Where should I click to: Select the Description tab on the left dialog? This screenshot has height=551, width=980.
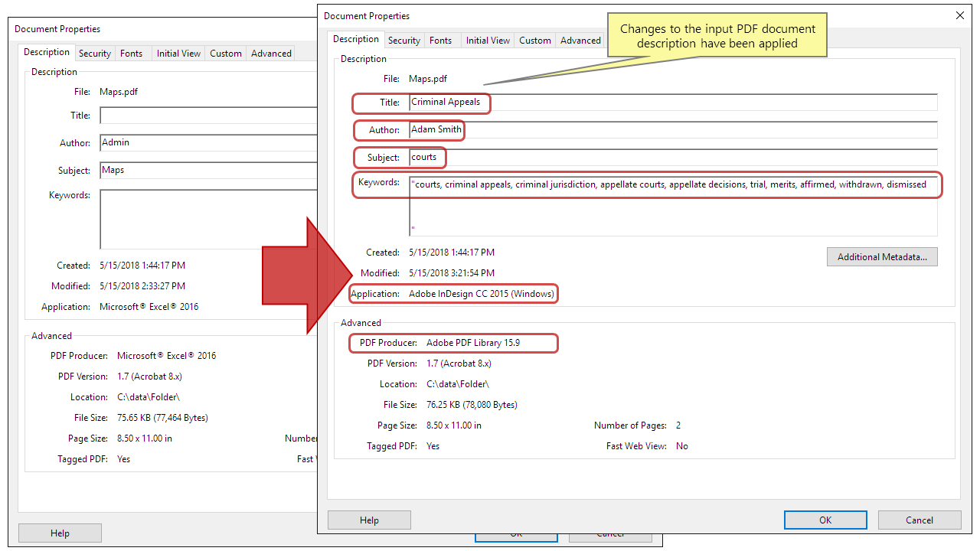(x=46, y=52)
